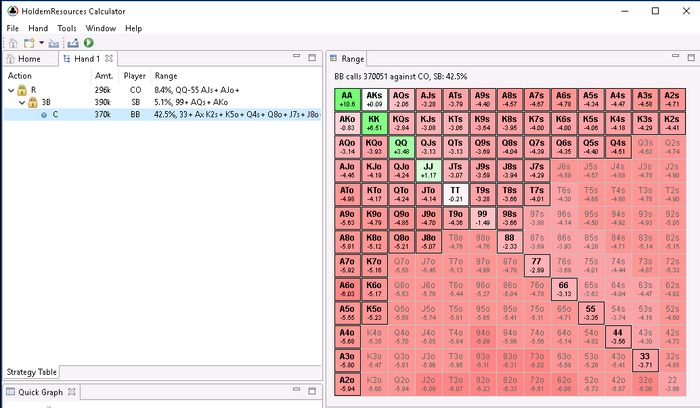Minimize the Hand 1 editor panel
Viewport: 700px width, 408px height.
pyautogui.click(x=296, y=56)
